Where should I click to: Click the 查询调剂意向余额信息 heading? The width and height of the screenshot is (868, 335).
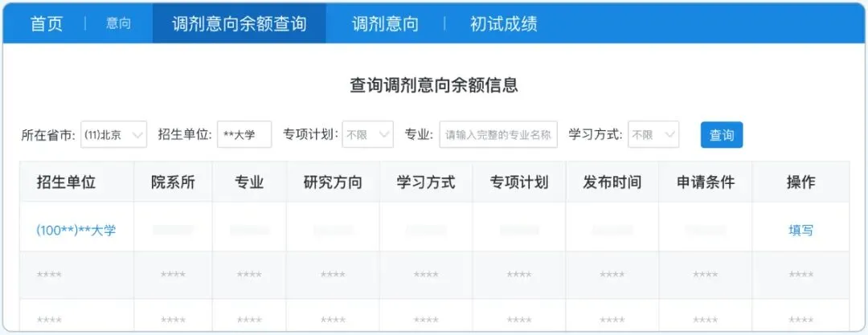tap(434, 85)
